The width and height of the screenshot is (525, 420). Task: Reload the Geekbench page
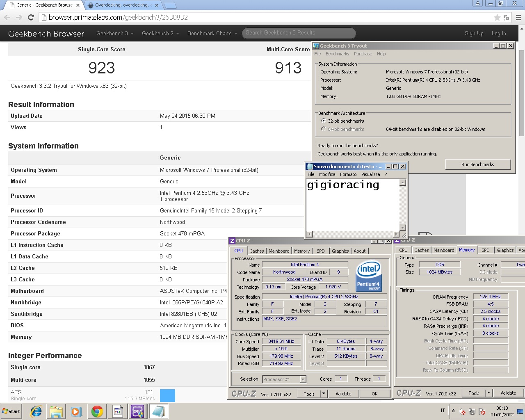31,17
